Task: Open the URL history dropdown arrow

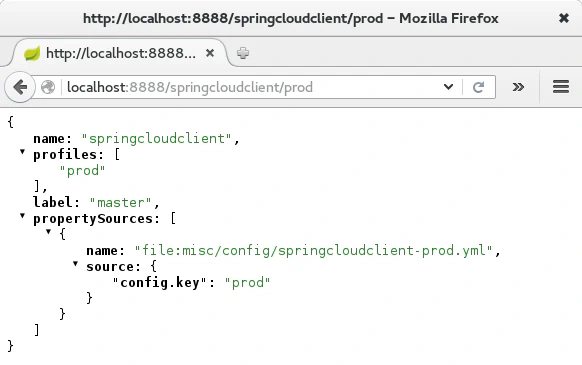Action: (448, 87)
